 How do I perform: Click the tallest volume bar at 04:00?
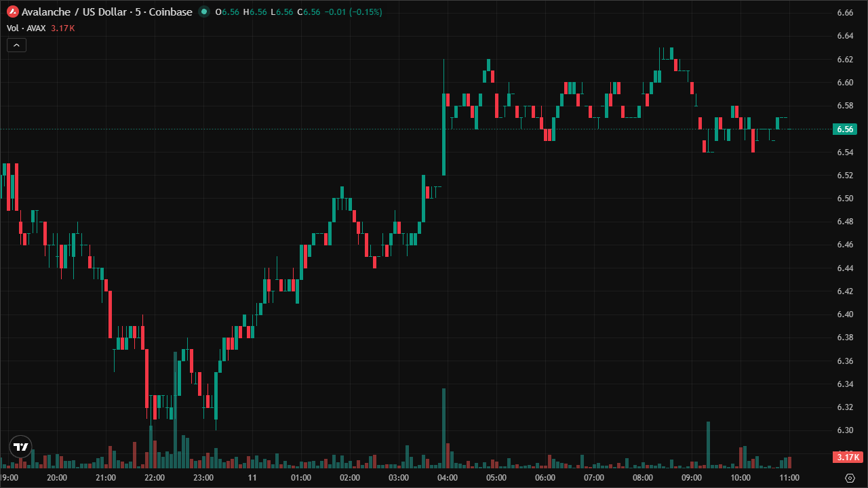coord(443,428)
